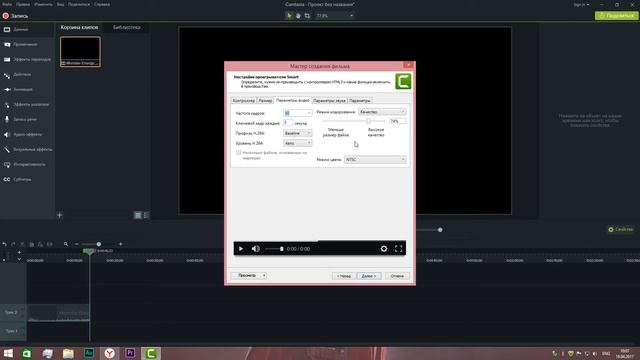Open the Transitions (Эффекты переходов) panel
Screen dimensions: 640x360
[x=27, y=60]
